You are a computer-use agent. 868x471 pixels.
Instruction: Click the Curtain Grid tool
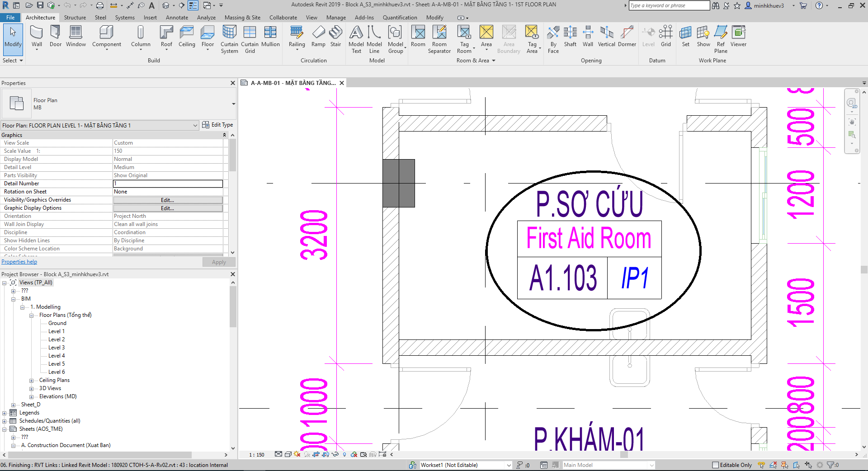(x=250, y=39)
